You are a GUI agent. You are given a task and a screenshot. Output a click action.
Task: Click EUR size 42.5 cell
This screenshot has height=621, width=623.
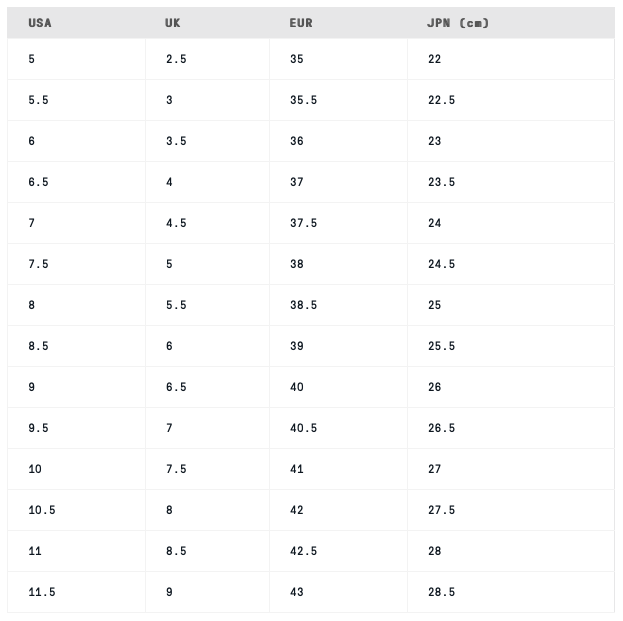point(339,551)
